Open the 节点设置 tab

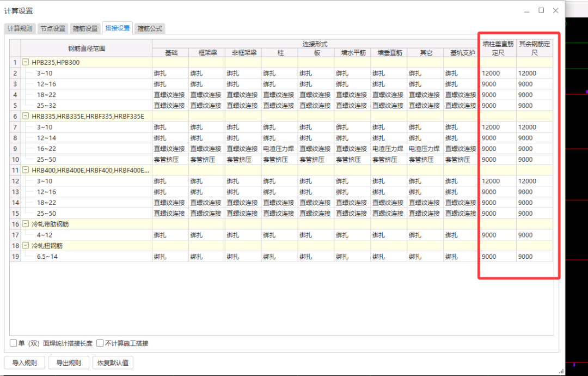[x=53, y=28]
